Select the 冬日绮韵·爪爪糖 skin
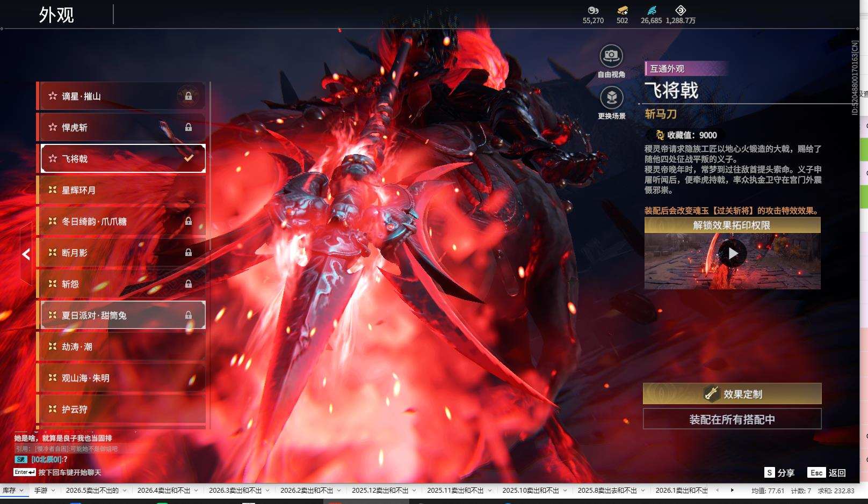The image size is (868, 504). 123,221
